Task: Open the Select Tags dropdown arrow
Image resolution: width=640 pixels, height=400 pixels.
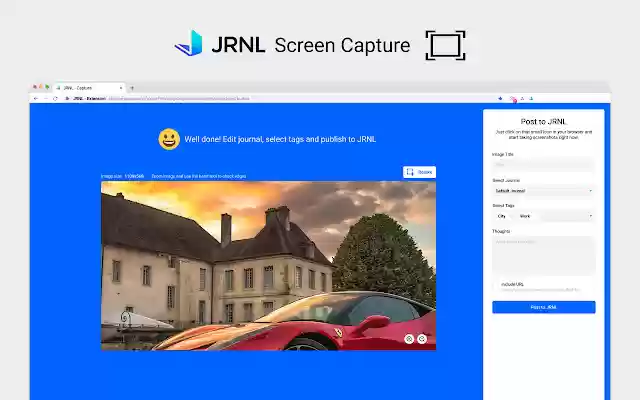Action: tap(590, 216)
